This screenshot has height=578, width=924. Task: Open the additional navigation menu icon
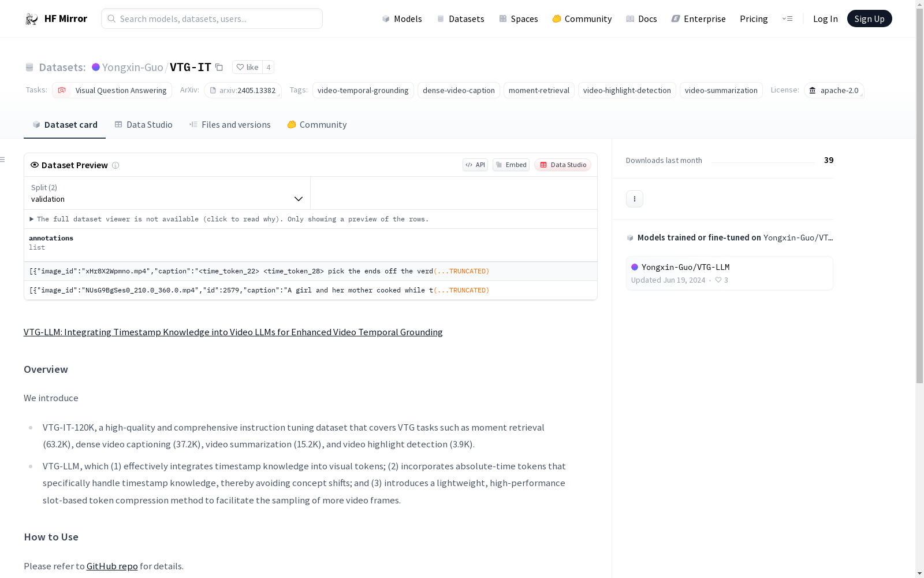pyautogui.click(x=787, y=18)
